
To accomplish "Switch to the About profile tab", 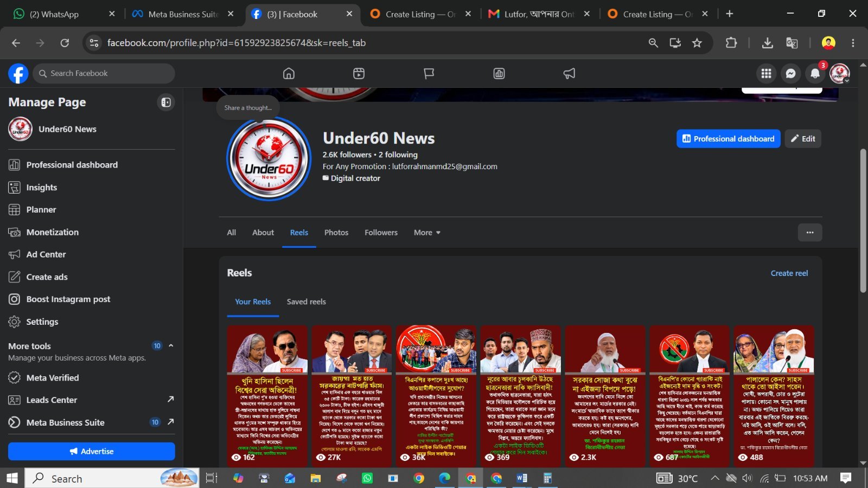I will (263, 232).
